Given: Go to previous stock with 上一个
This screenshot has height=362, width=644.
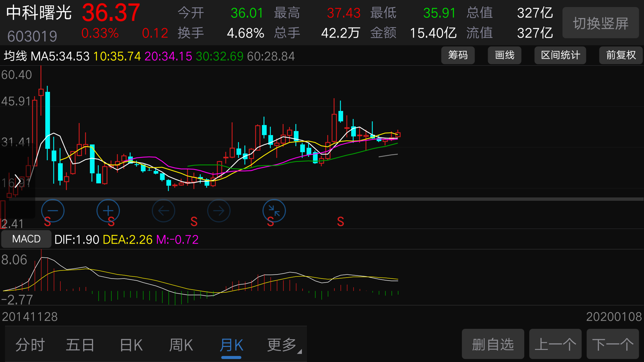Looking at the screenshot, I should [555, 344].
